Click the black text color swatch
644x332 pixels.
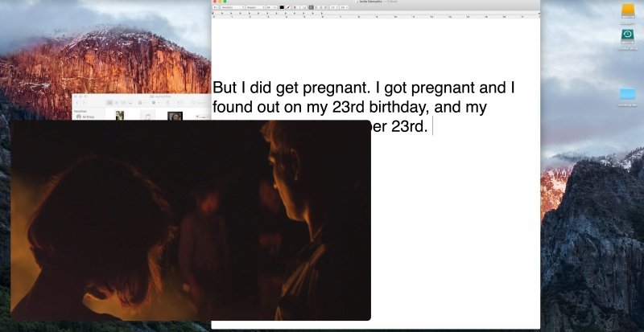(283, 7)
